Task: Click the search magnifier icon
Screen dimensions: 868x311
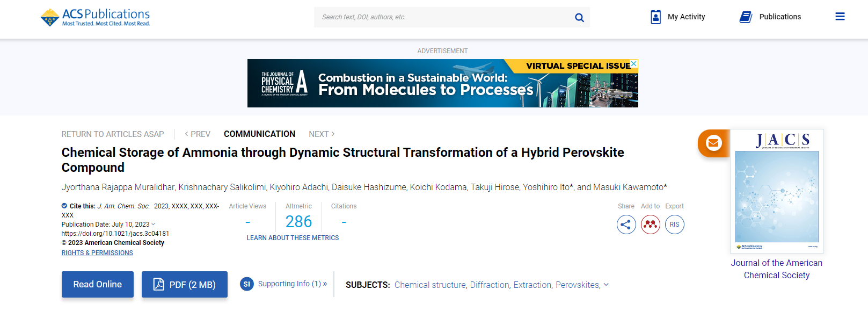Action: coord(579,17)
